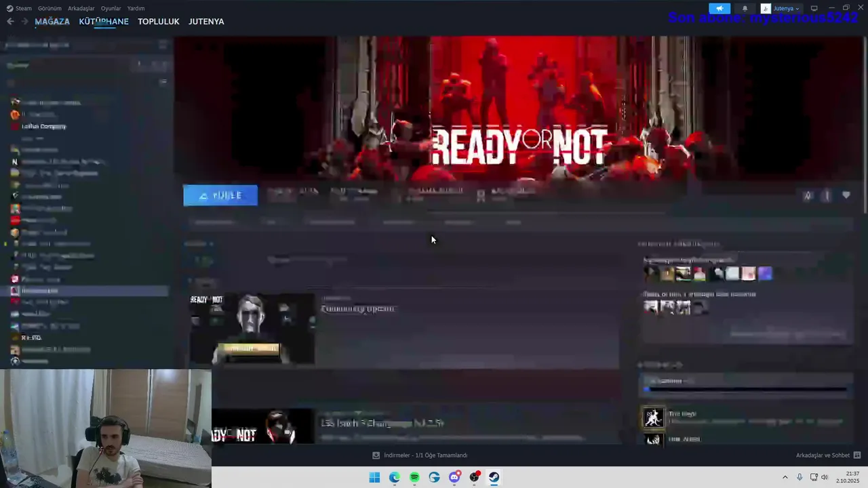
Task: Open Arkadaşlar ve Sohbet friends chat
Action: pos(828,455)
